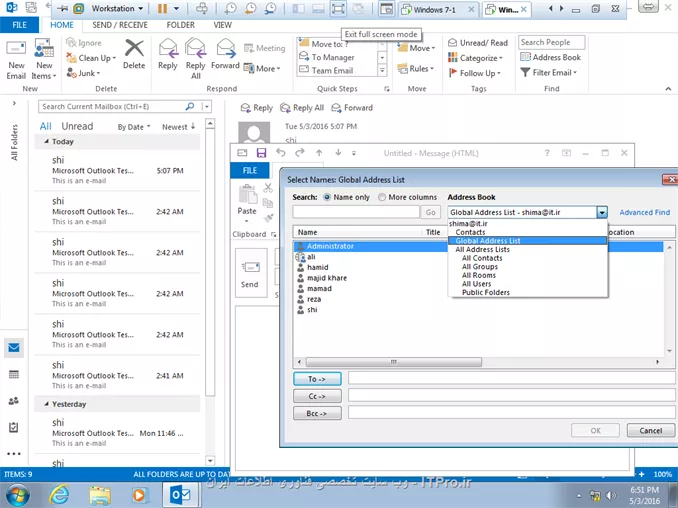Click the Unread/Read envelope icon

(452, 42)
